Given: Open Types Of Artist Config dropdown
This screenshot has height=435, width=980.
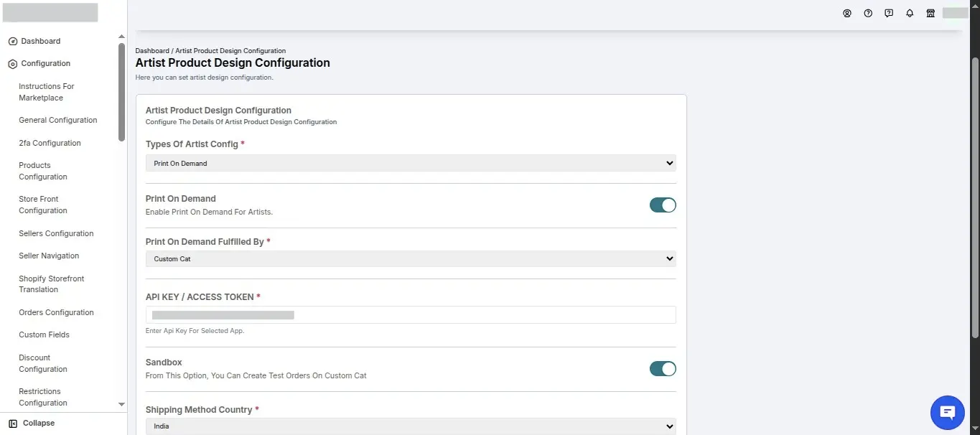Looking at the screenshot, I should 411,163.
